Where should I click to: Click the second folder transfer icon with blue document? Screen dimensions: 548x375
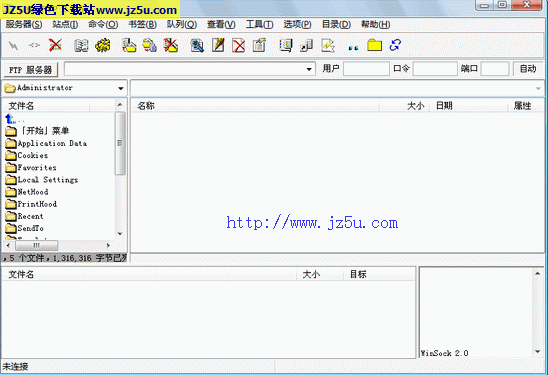150,45
